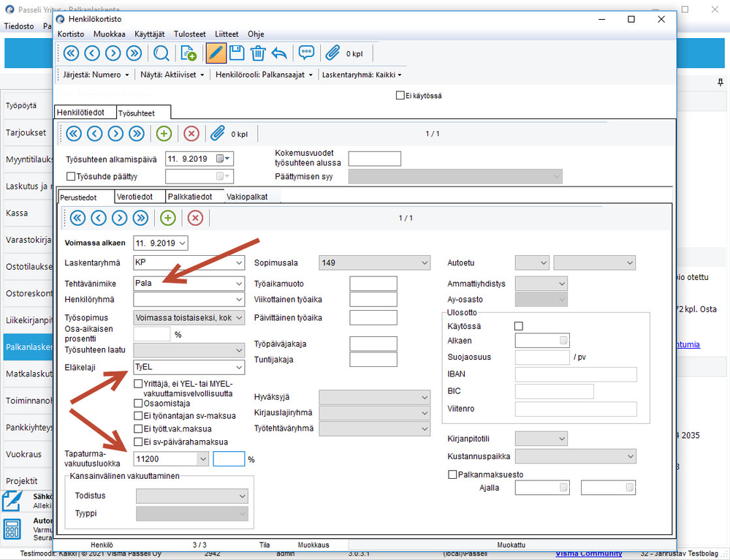The height and width of the screenshot is (560, 730).
Task: Open the Visma Community link
Action: pos(590,553)
